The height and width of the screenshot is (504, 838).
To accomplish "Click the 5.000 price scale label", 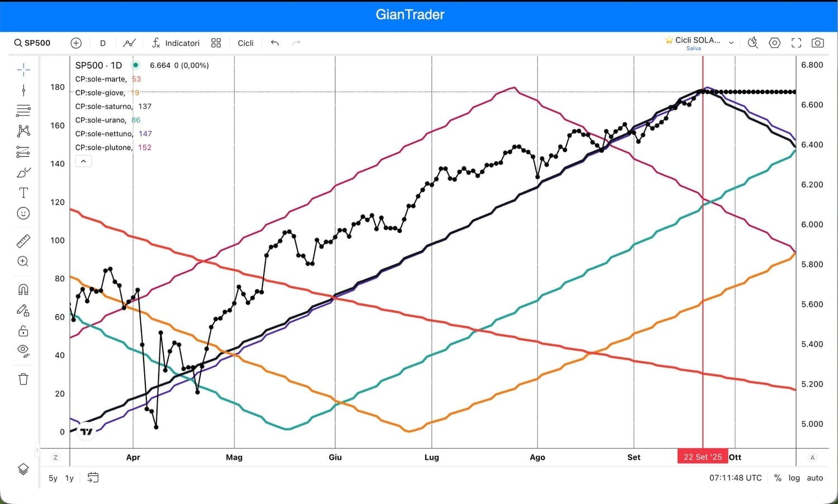I will (x=812, y=424).
